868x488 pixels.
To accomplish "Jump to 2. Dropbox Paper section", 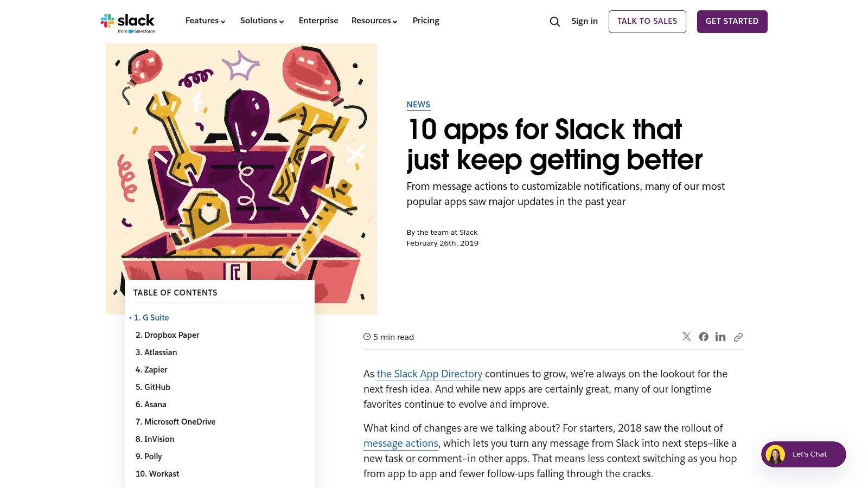I will (x=167, y=335).
